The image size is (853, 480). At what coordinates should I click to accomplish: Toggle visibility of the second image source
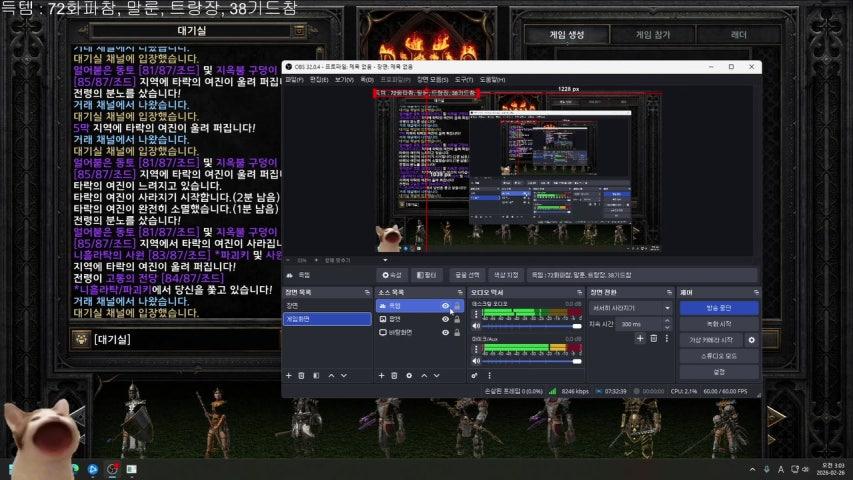pyautogui.click(x=446, y=319)
